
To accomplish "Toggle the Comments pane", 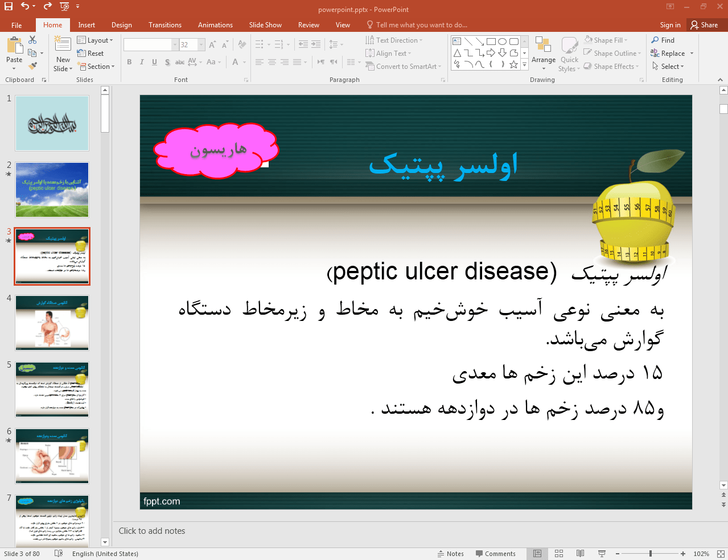I will 495,554.
